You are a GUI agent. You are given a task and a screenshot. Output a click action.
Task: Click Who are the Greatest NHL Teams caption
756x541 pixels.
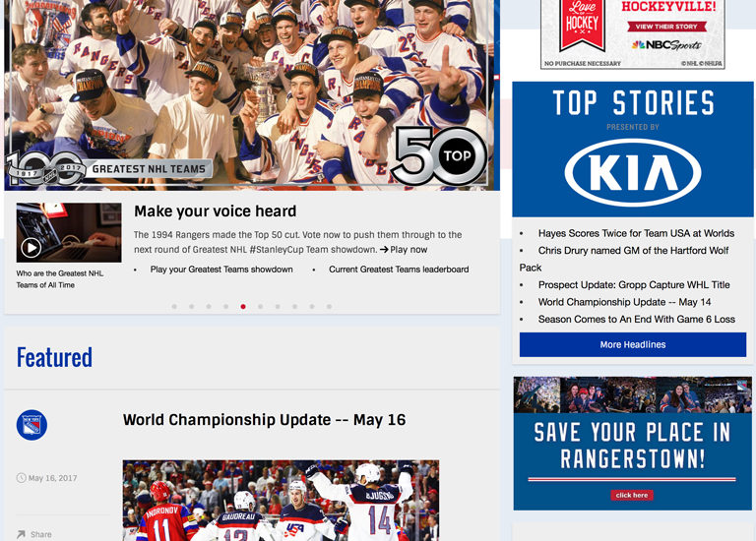[60, 279]
